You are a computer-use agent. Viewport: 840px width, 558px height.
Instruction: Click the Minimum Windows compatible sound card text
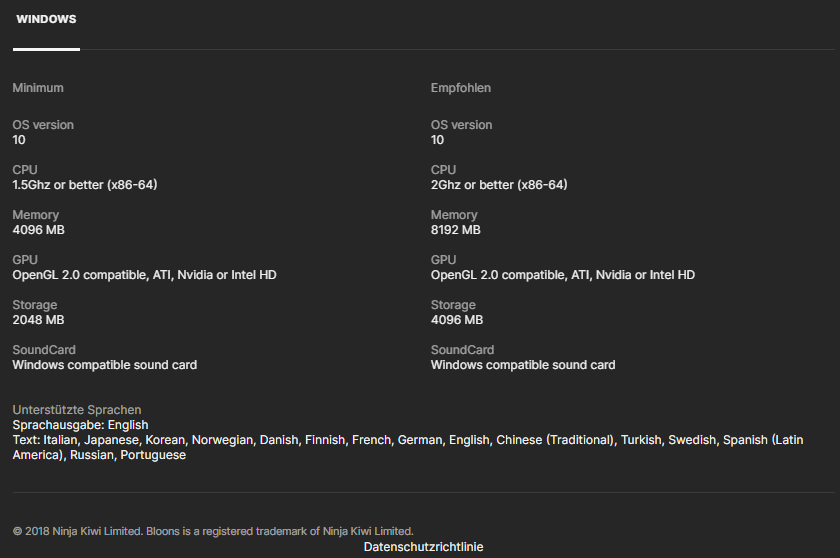(104, 365)
